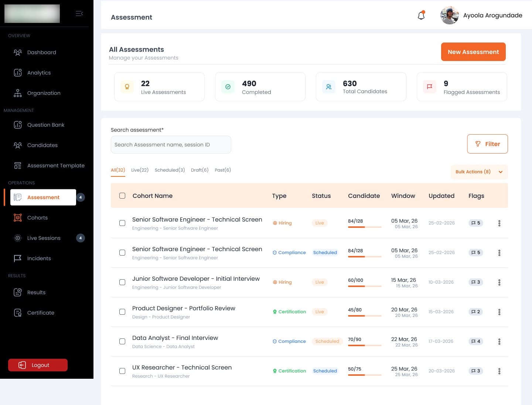
Task: Switch to the Past(6) tab
Action: [x=223, y=170]
